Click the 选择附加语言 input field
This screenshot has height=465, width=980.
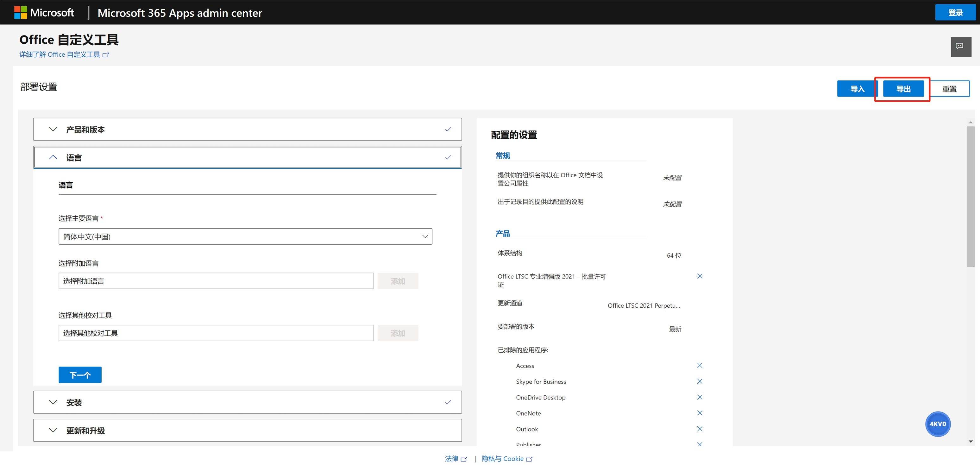click(216, 281)
